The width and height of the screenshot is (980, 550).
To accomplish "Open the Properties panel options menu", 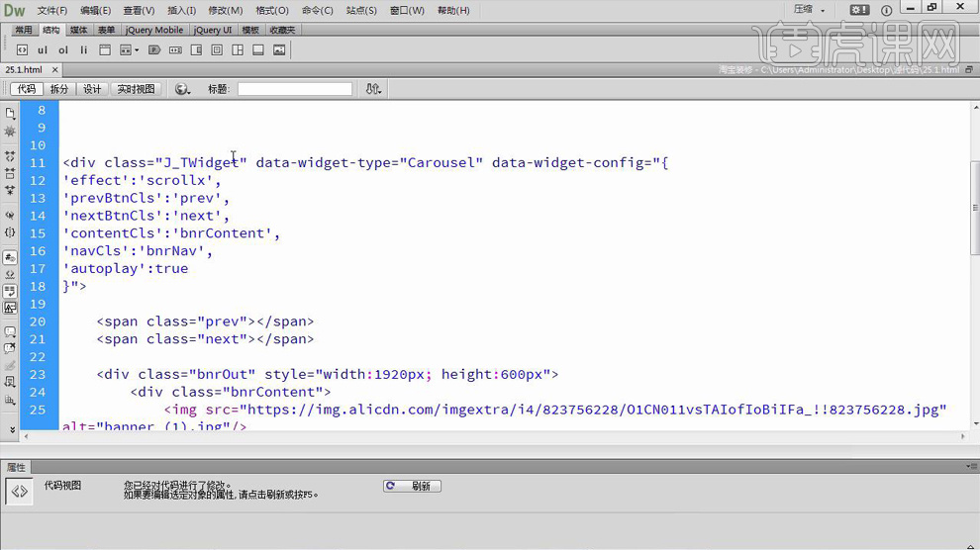I will (x=971, y=466).
